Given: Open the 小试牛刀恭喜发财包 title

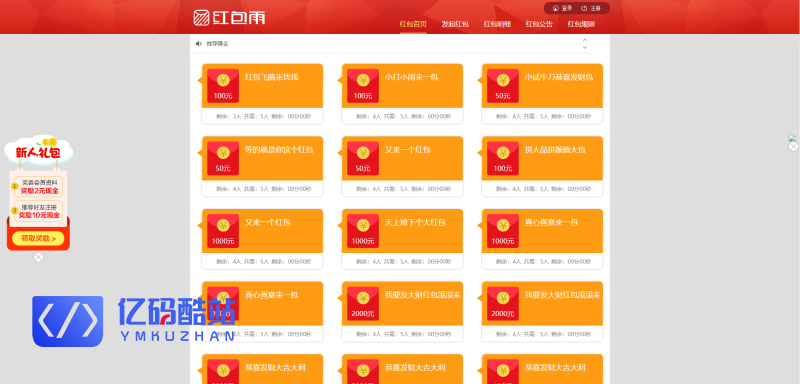Looking at the screenshot, I should coord(559,77).
